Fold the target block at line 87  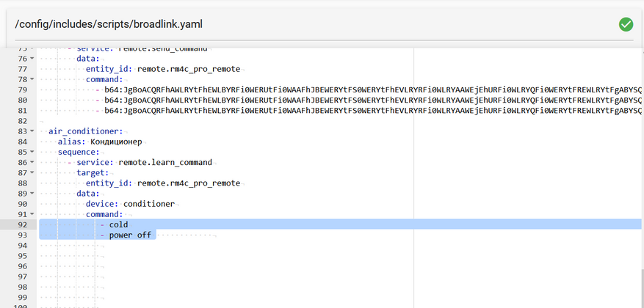32,172
